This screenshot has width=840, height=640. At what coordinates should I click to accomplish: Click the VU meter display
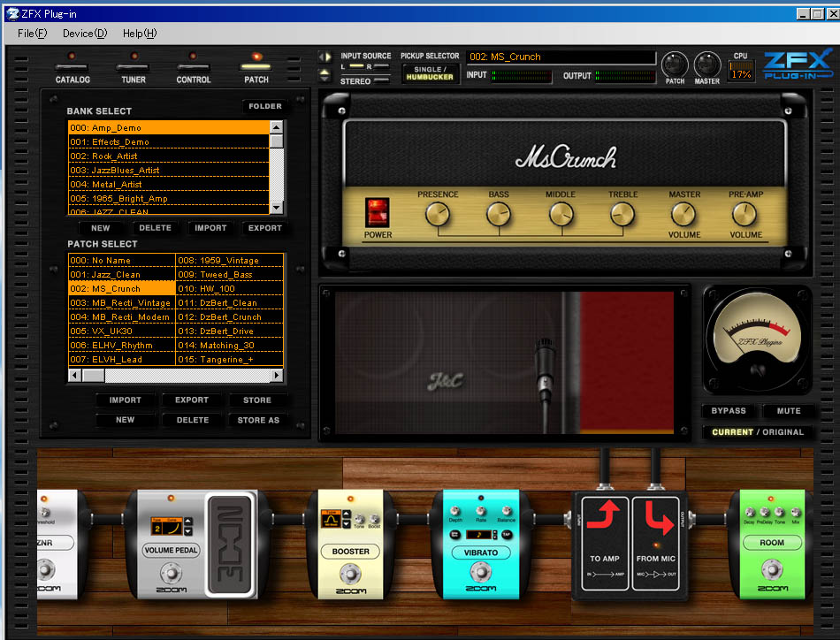(x=757, y=339)
